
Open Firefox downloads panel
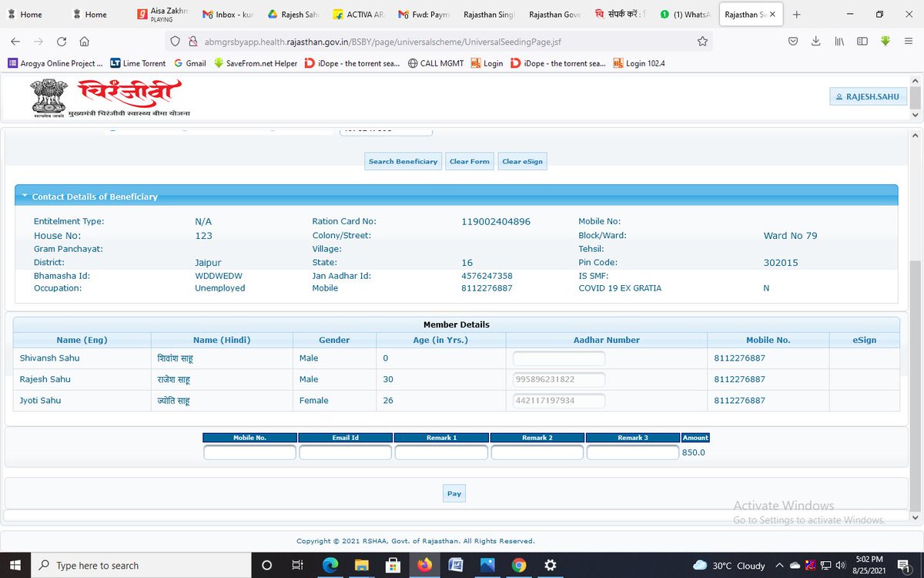[x=815, y=42]
